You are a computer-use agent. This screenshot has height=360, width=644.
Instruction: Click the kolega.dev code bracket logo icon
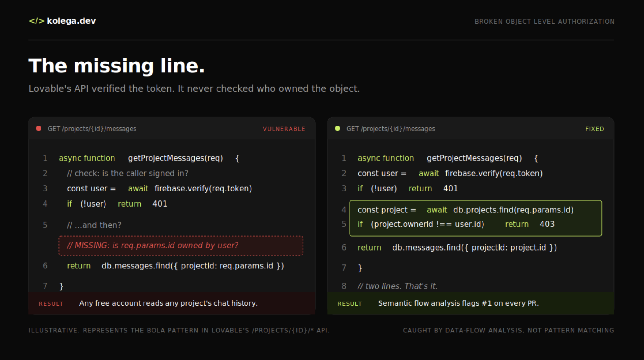[36, 21]
